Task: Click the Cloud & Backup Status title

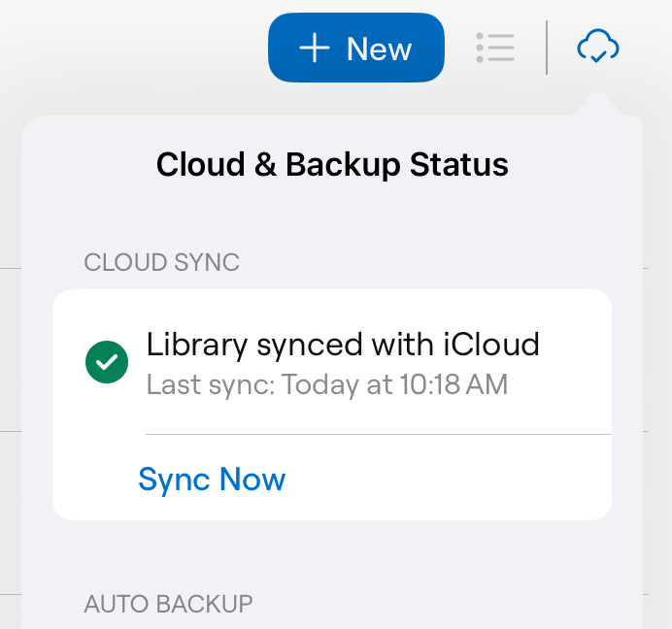Action: pos(332,165)
